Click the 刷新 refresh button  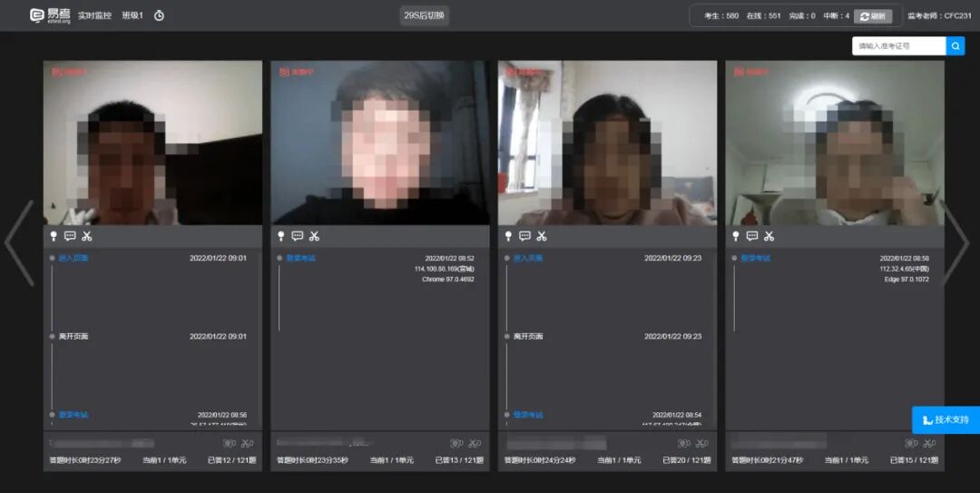click(873, 16)
